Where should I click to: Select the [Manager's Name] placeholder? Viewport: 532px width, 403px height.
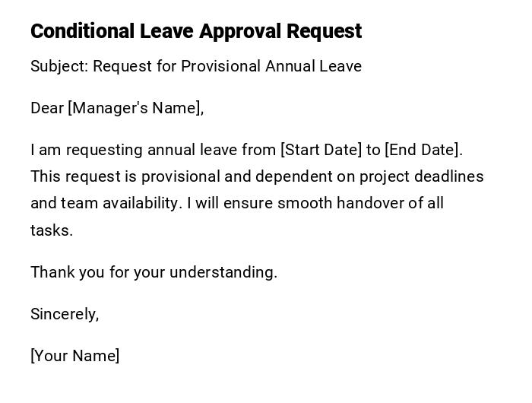pos(136,108)
